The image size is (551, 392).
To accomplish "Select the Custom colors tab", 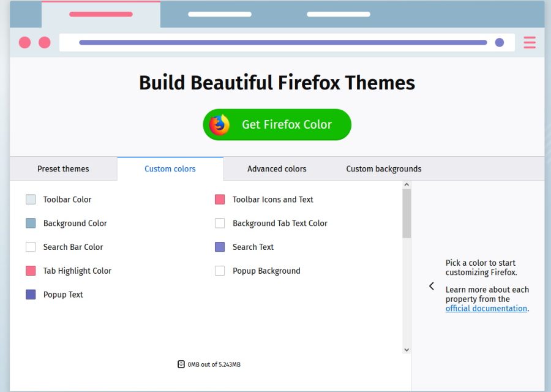I will [170, 168].
